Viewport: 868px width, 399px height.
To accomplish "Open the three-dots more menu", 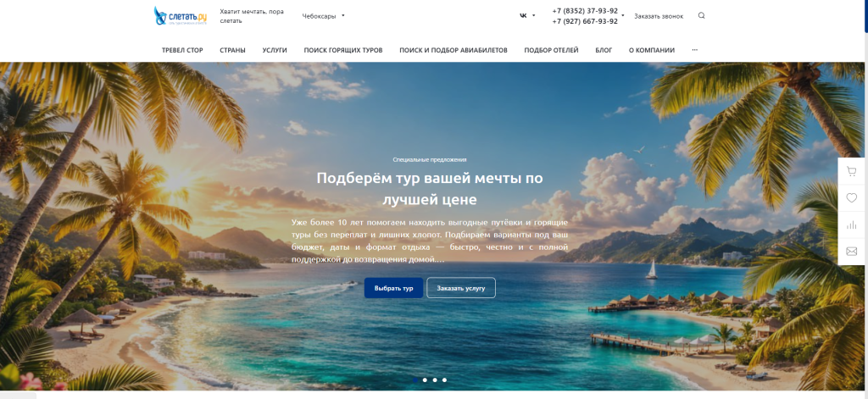I will click(x=695, y=50).
